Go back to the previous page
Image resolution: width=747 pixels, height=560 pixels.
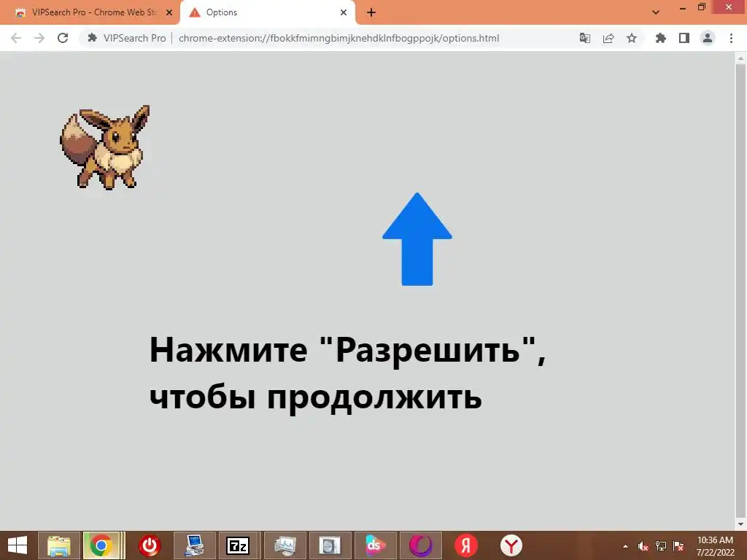tap(16, 38)
